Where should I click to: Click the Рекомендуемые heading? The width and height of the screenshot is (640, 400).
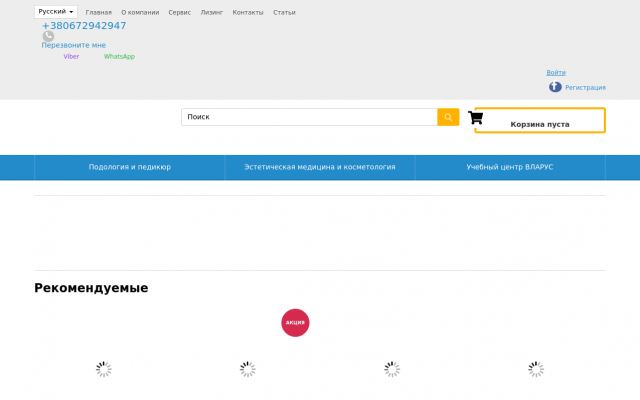91,288
